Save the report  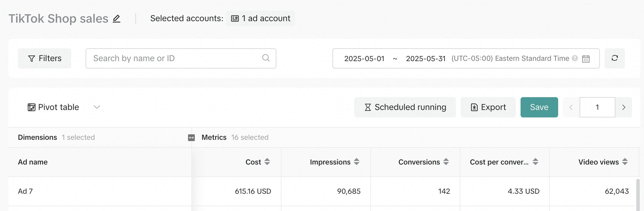(x=539, y=107)
